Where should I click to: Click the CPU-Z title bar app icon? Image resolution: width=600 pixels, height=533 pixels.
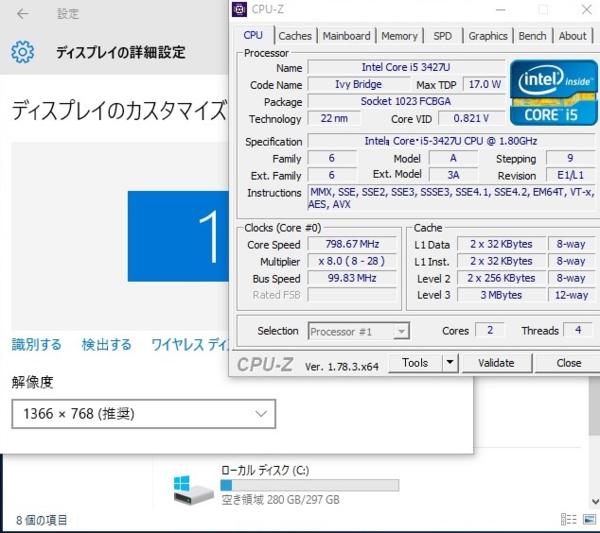[x=240, y=10]
